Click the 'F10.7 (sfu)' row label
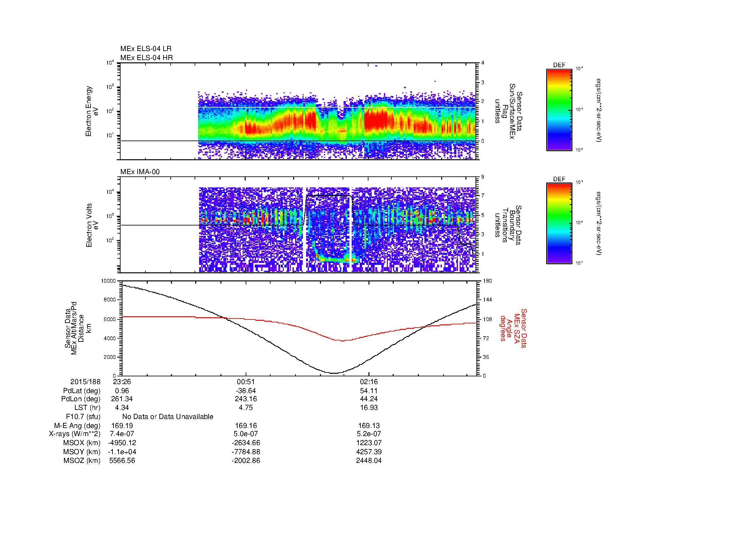 83,417
